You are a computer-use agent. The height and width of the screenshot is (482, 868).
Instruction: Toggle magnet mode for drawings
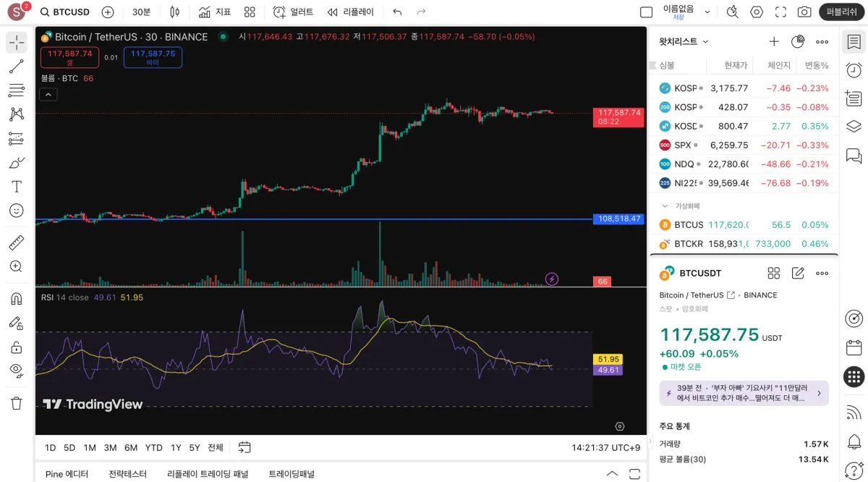coord(16,299)
